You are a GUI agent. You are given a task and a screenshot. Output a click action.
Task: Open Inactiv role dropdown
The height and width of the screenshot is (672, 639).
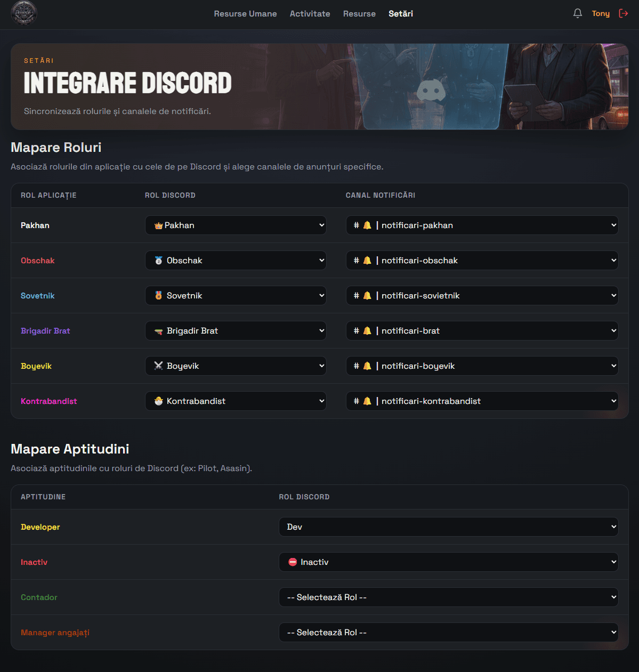pyautogui.click(x=449, y=562)
